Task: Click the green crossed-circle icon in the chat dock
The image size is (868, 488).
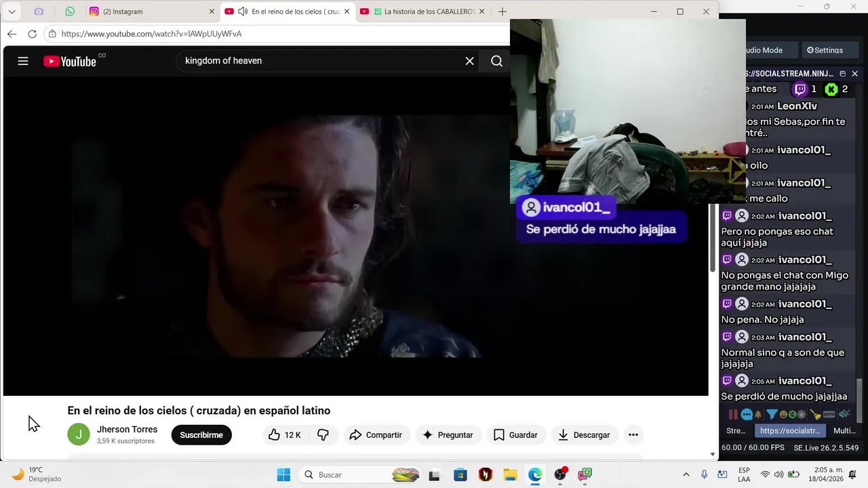Action: 792,414
